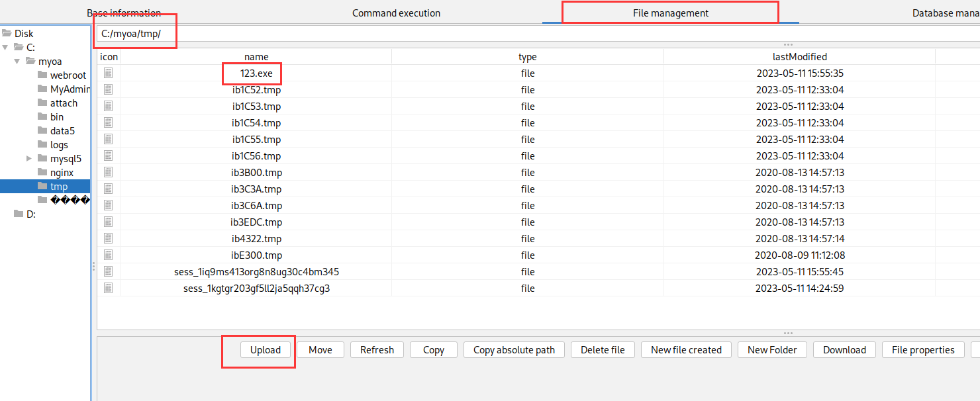Click the nginx folder icon in the tree
This screenshot has height=401, width=980.
(x=42, y=173)
